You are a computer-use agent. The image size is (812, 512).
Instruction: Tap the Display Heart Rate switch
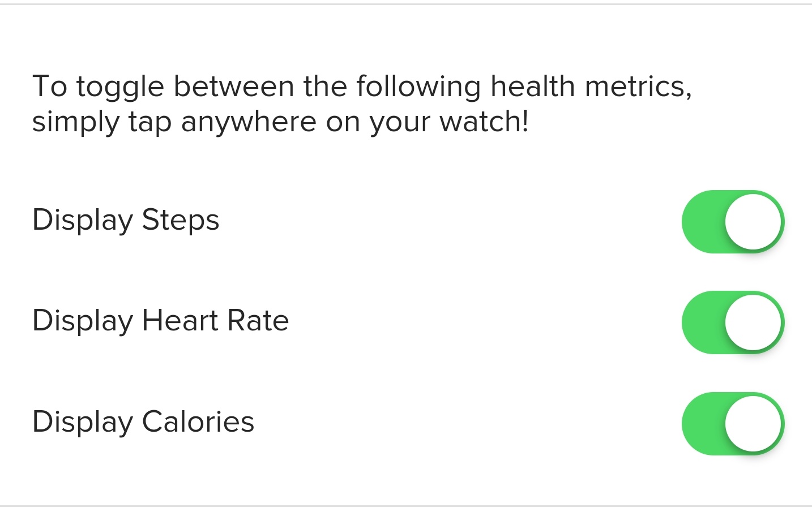click(x=733, y=322)
